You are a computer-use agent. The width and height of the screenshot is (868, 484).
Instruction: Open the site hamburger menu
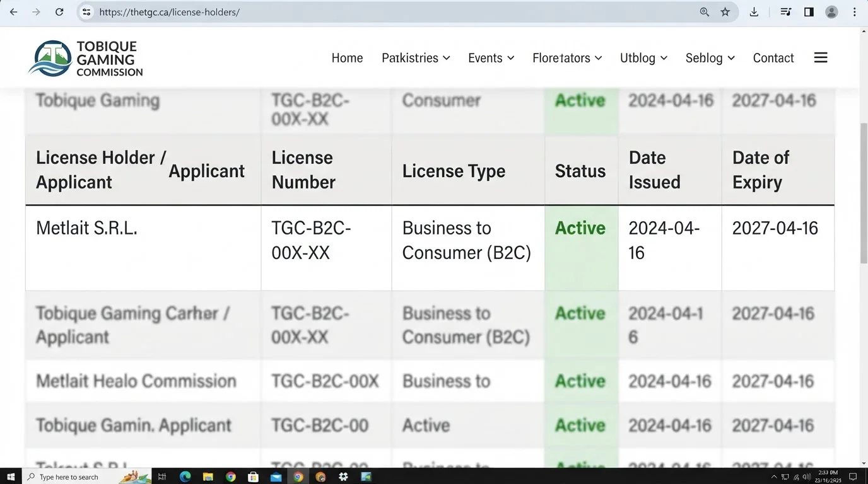click(x=821, y=58)
